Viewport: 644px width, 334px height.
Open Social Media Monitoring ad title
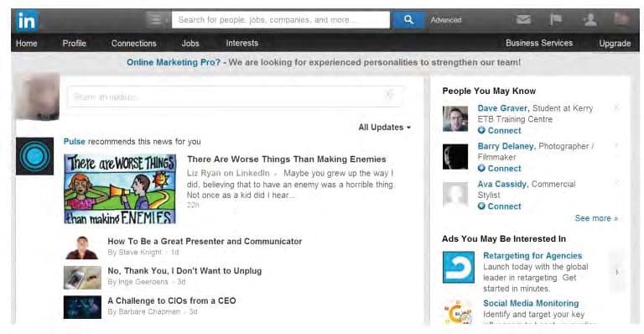coord(531,303)
